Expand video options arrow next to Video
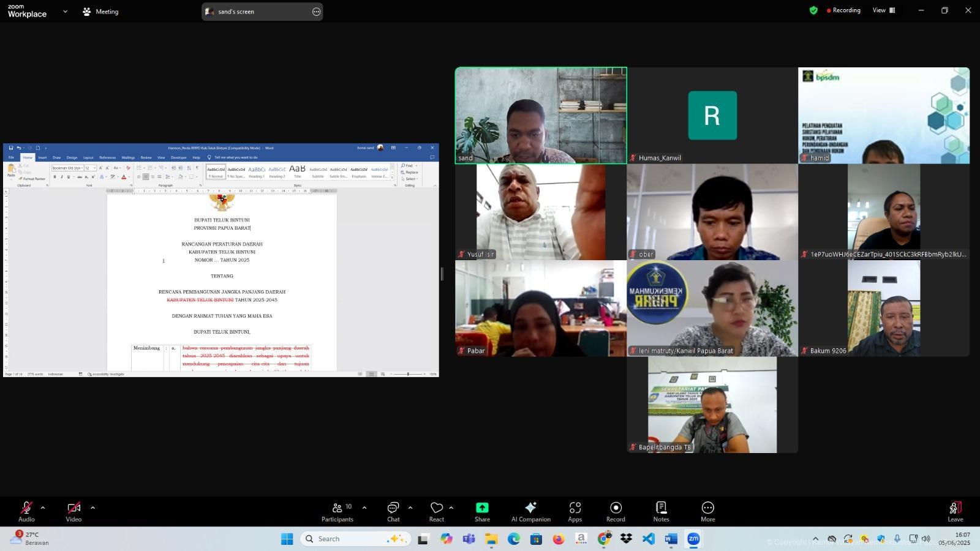Image resolution: width=980 pixels, height=551 pixels. point(92,508)
